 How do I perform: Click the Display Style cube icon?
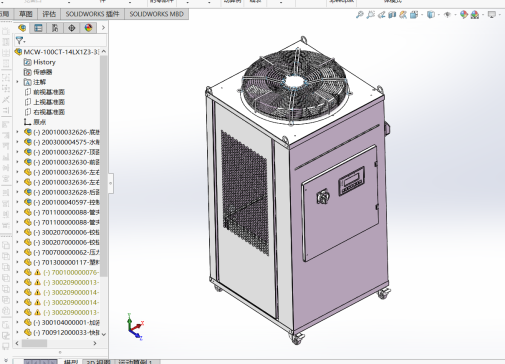click(431, 15)
